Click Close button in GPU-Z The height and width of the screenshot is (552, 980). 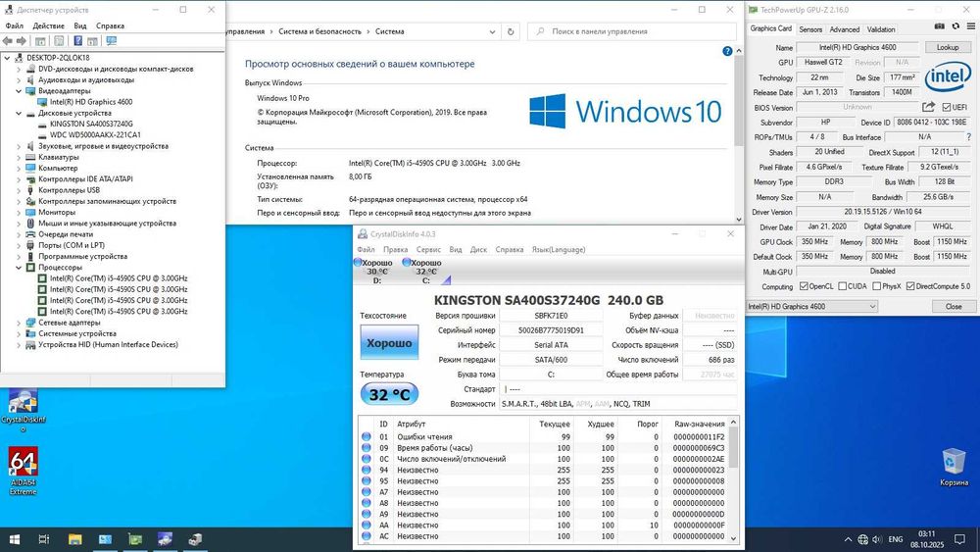(954, 306)
